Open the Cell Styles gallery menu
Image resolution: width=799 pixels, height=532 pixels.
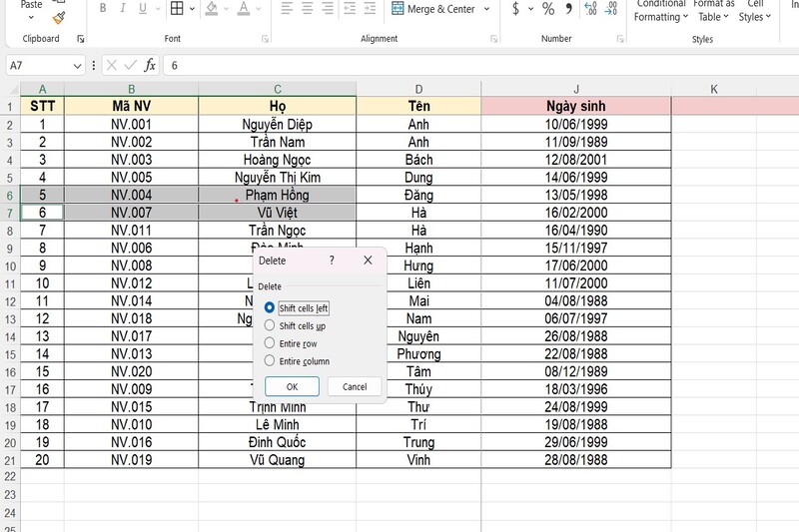[x=755, y=11]
